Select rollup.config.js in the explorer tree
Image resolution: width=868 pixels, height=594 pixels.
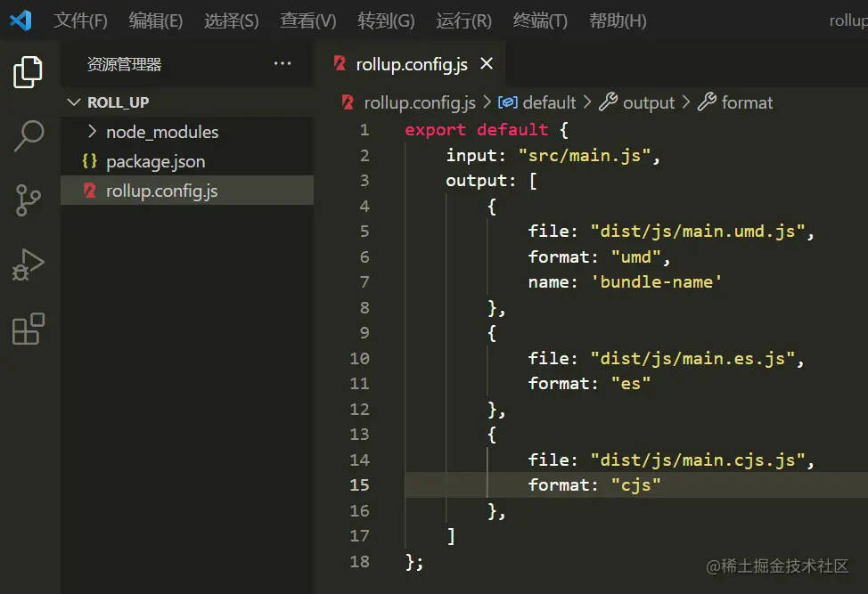(187, 191)
